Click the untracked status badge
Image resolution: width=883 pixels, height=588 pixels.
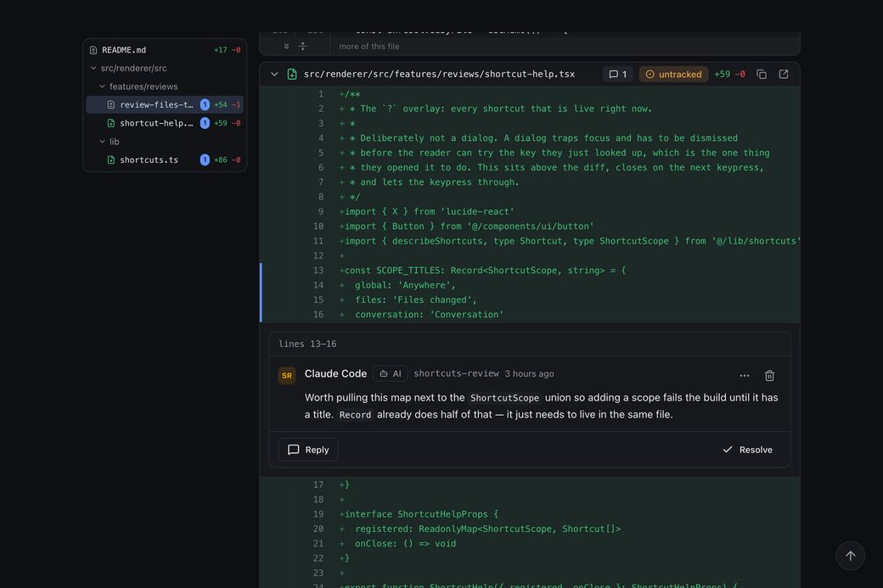pyautogui.click(x=673, y=75)
